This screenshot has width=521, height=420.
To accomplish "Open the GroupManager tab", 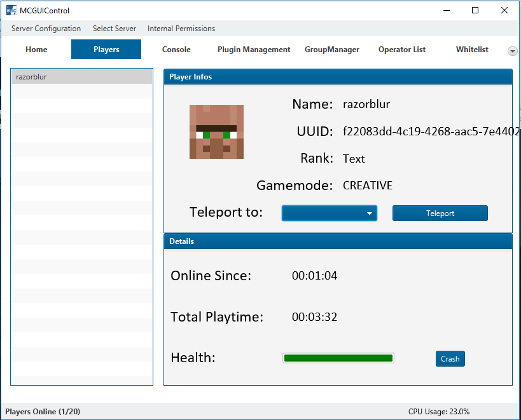I will point(331,50).
